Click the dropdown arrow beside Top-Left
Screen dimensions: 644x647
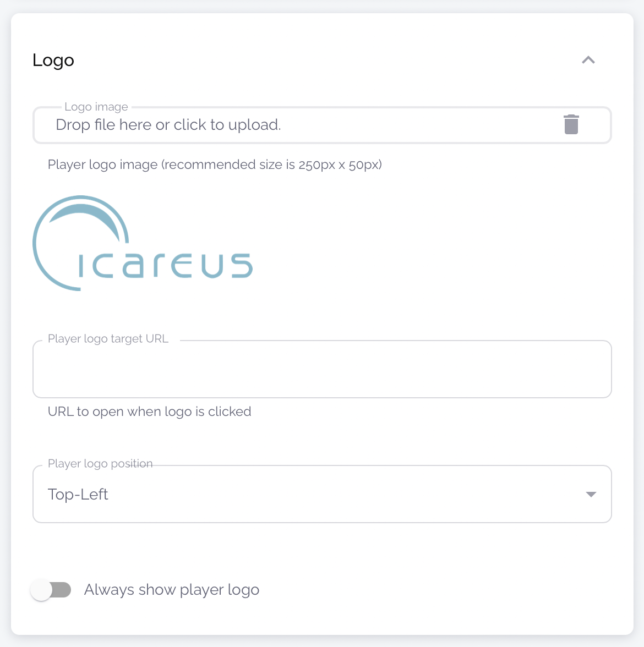591,494
